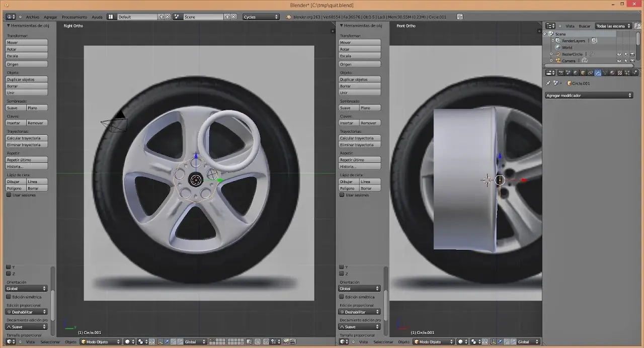Open Todas las escenas outliner dropdown
Viewport: 644px width, 348px height.
[613, 26]
